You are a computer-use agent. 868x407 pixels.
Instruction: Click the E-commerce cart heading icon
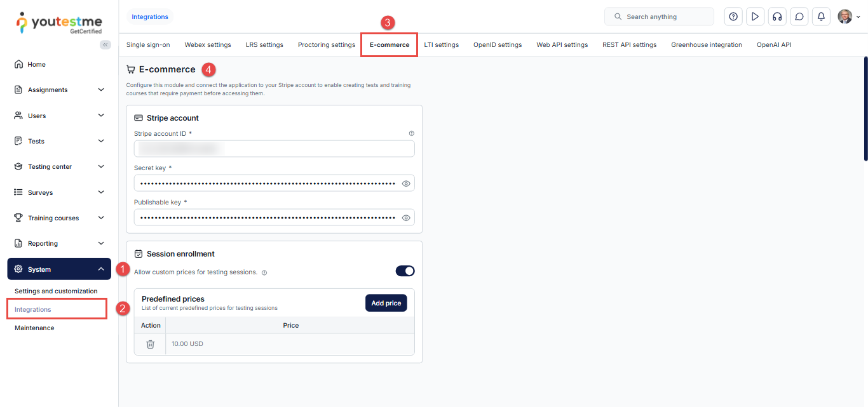[131, 70]
